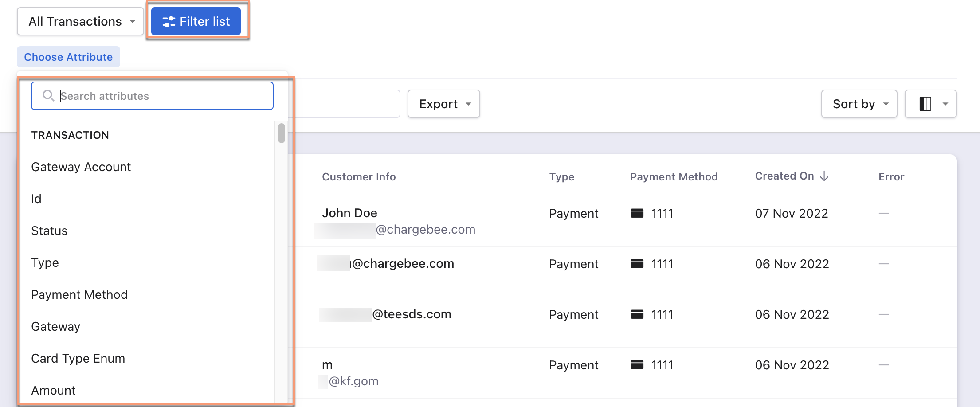
Task: Focus the Search attributes field
Action: click(x=152, y=96)
